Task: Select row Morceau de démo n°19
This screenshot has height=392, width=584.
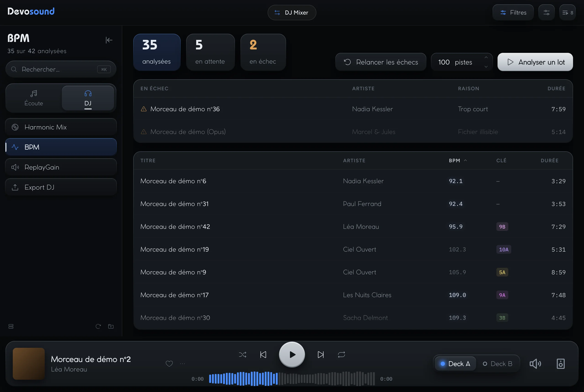Action: point(353,249)
